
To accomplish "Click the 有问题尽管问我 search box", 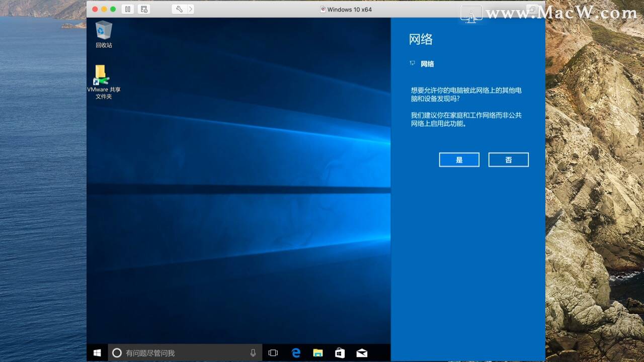I will (x=185, y=353).
